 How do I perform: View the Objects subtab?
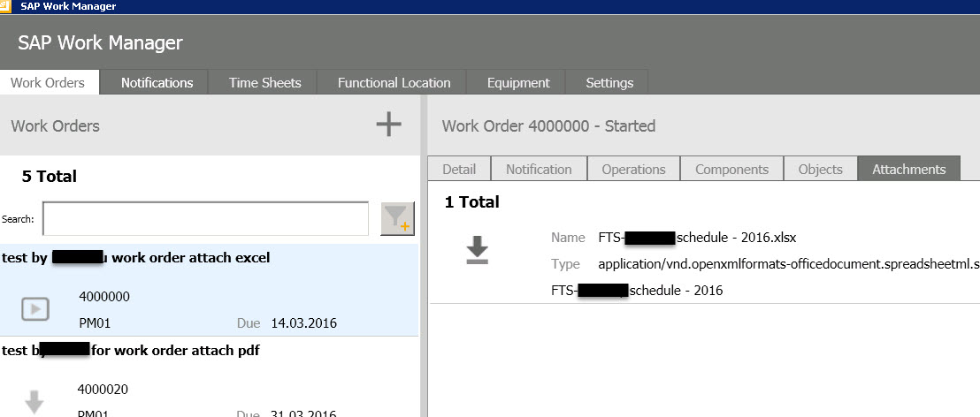[x=820, y=169]
